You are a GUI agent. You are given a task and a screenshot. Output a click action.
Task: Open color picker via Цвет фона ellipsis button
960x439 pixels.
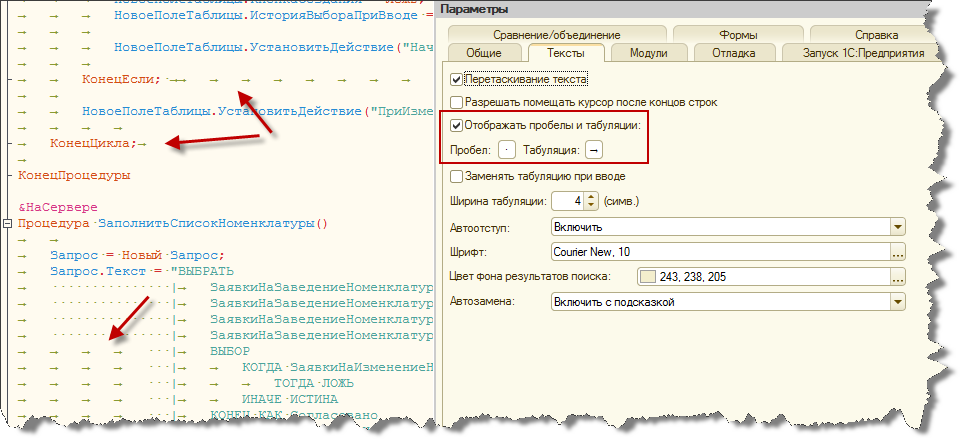tap(898, 277)
